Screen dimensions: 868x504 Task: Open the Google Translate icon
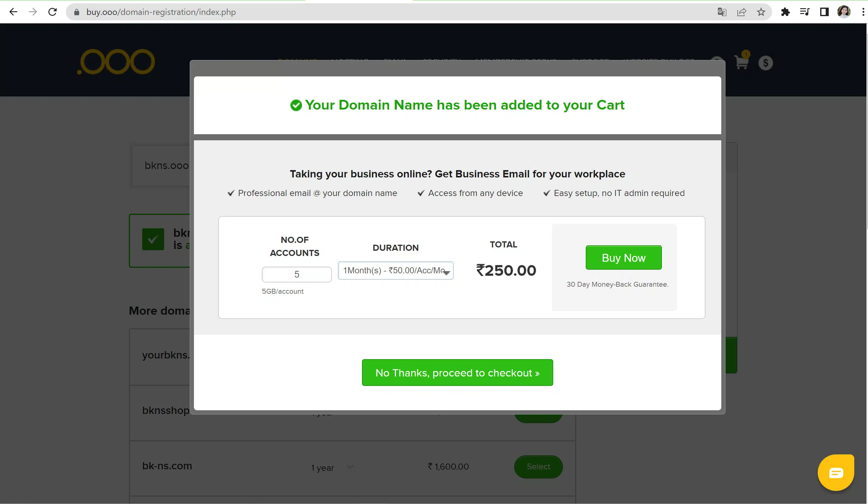[x=722, y=12]
